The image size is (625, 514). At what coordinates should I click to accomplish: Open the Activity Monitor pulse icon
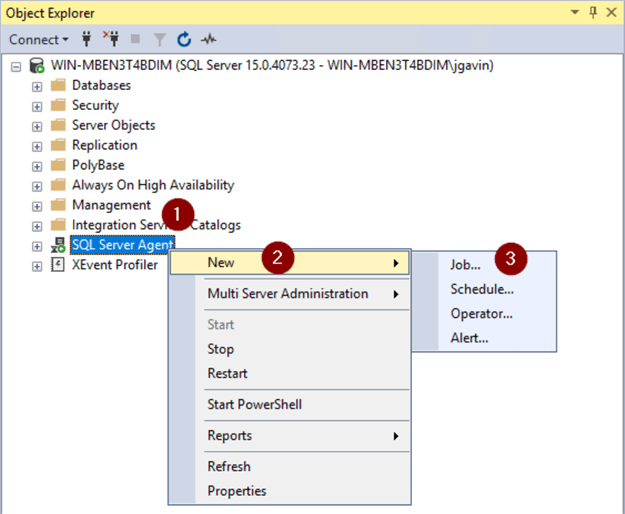[x=208, y=39]
